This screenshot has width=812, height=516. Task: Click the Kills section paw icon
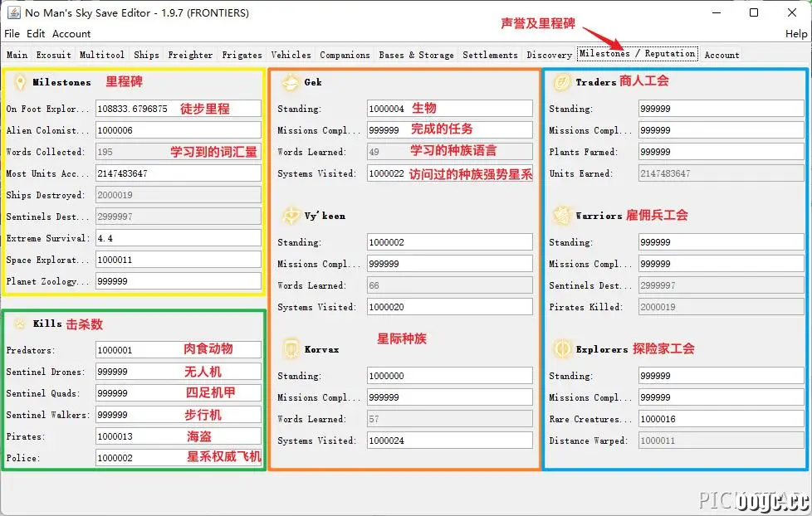20,324
